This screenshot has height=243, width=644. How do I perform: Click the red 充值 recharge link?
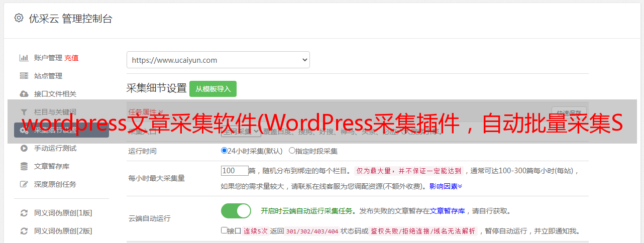point(71,58)
